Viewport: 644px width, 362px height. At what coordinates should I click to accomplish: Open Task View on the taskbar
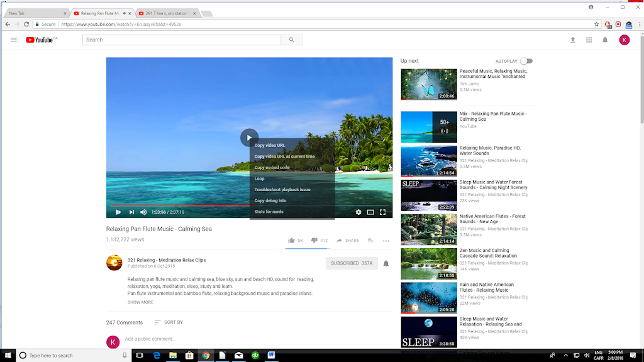(140, 356)
